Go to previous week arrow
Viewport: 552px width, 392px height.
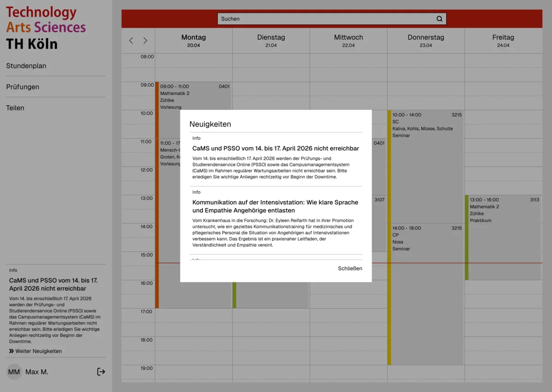[131, 40]
